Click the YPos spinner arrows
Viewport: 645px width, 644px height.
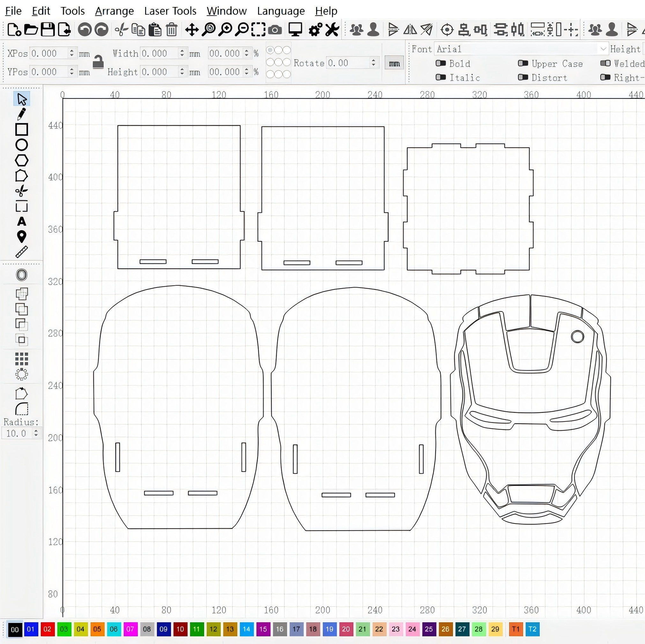[71, 71]
